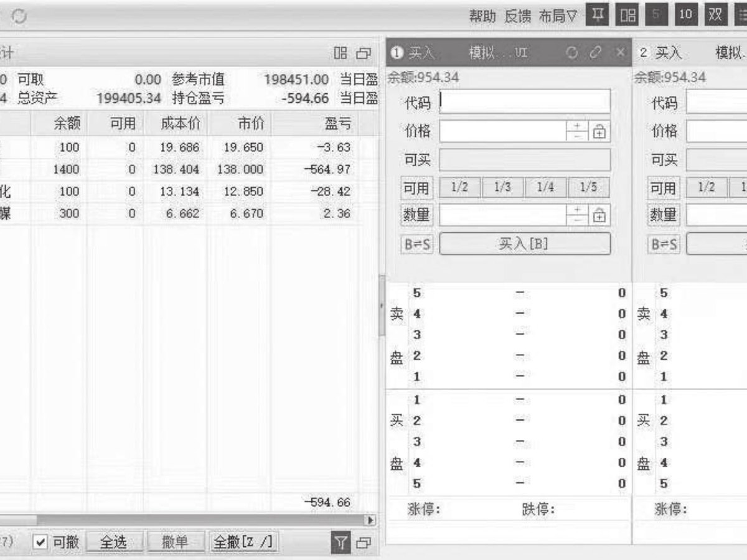This screenshot has height=560, width=747.
Task: Click the 1/2 position button in panel 2
Action: click(x=707, y=188)
